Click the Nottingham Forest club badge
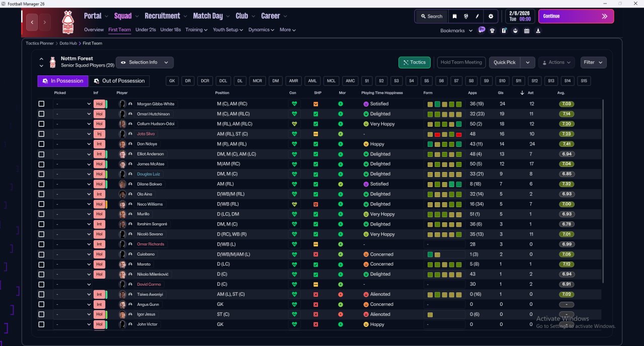Screen dimensions: 644x346 pos(67,23)
